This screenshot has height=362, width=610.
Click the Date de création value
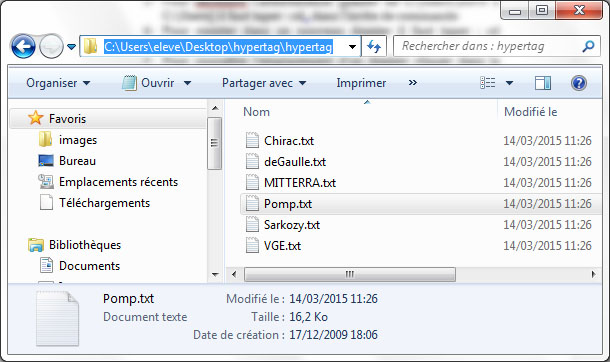(333, 335)
